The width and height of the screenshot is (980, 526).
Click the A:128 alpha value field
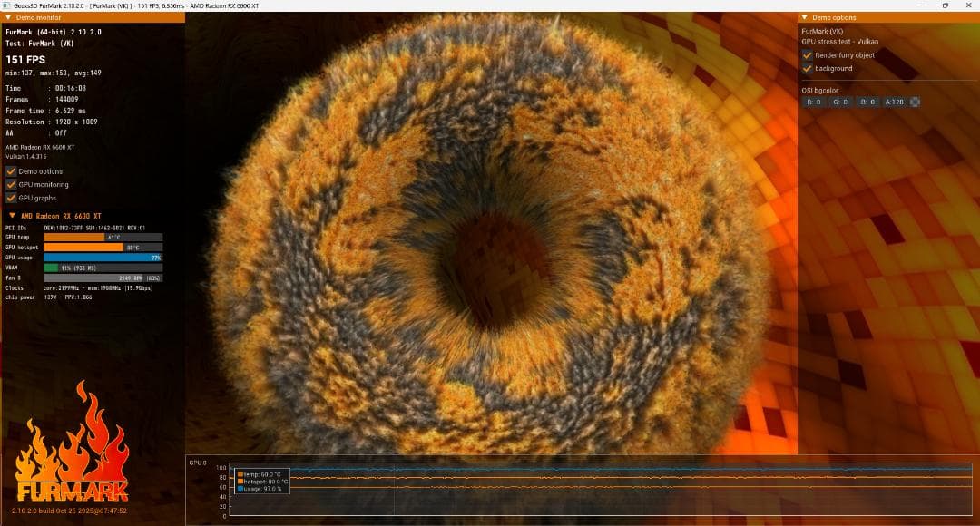pos(894,102)
